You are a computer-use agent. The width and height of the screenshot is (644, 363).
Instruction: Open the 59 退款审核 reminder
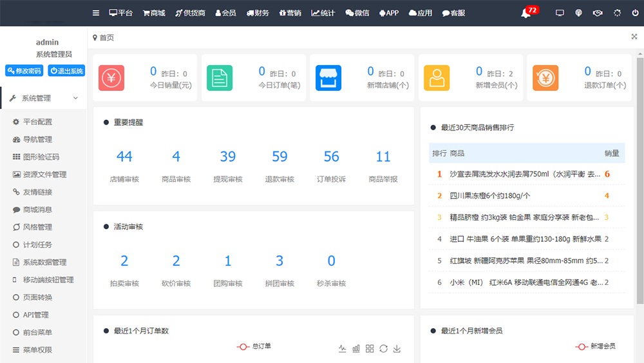[x=279, y=166]
